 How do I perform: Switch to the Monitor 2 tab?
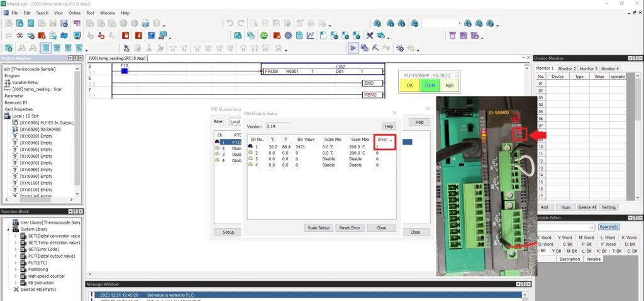[x=567, y=68]
